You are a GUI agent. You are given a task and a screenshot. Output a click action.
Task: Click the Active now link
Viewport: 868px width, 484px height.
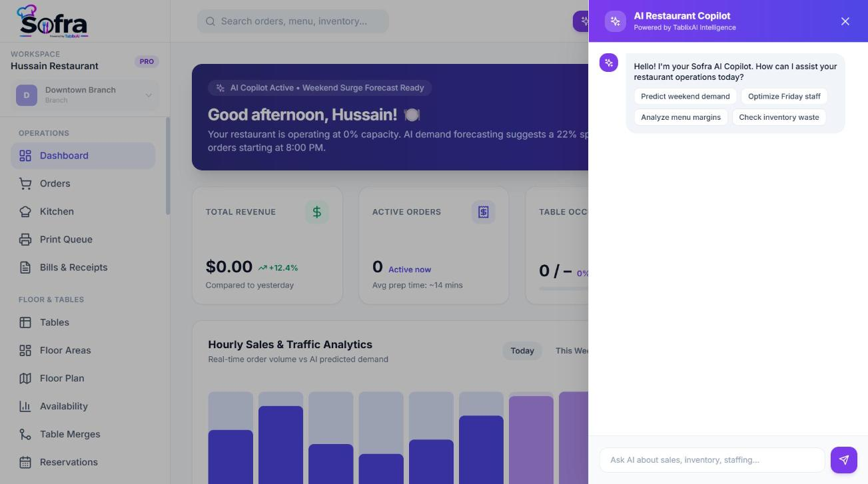(x=410, y=270)
